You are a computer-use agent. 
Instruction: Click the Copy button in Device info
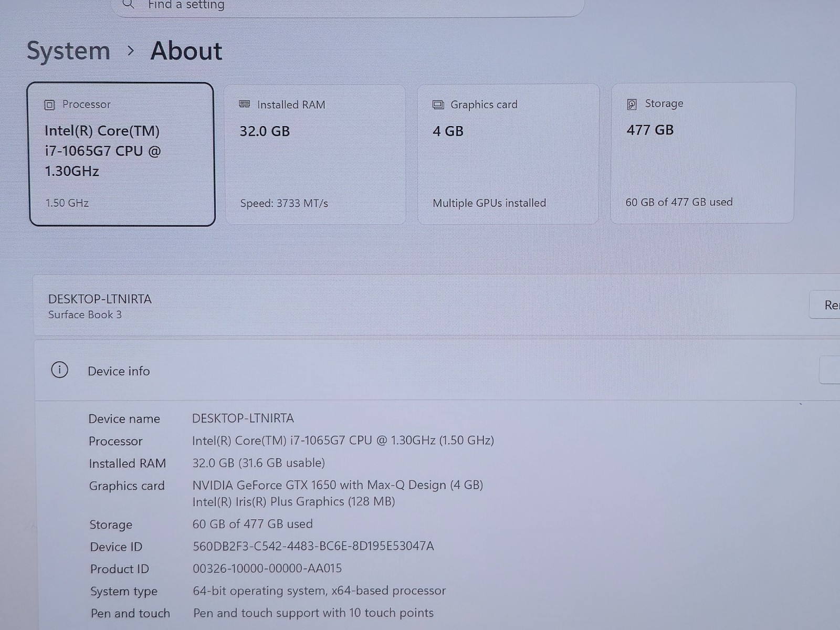click(x=830, y=370)
